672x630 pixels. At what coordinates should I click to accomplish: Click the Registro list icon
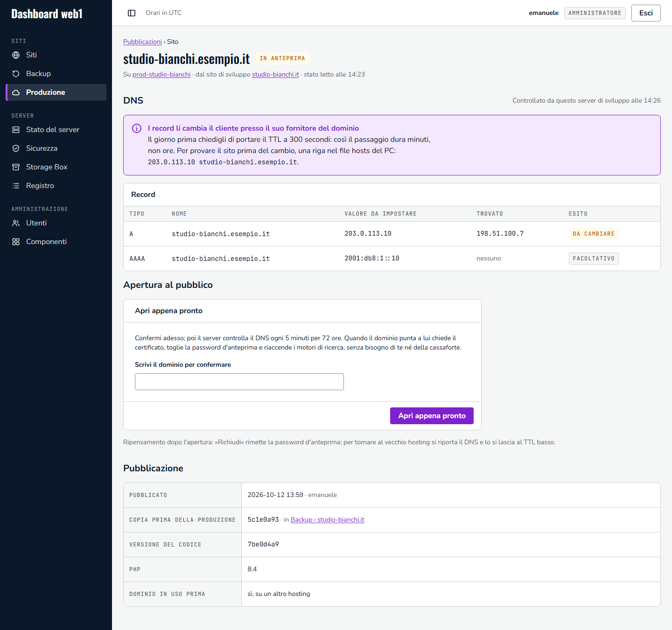[x=16, y=186]
